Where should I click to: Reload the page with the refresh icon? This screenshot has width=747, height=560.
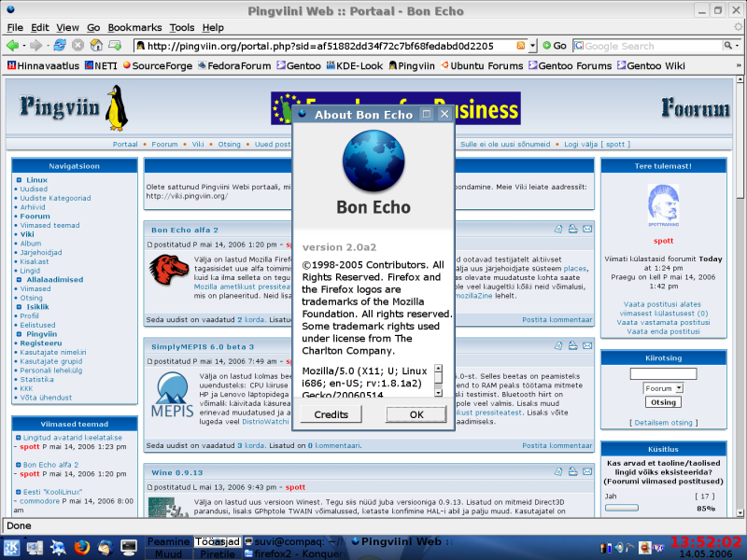point(60,46)
